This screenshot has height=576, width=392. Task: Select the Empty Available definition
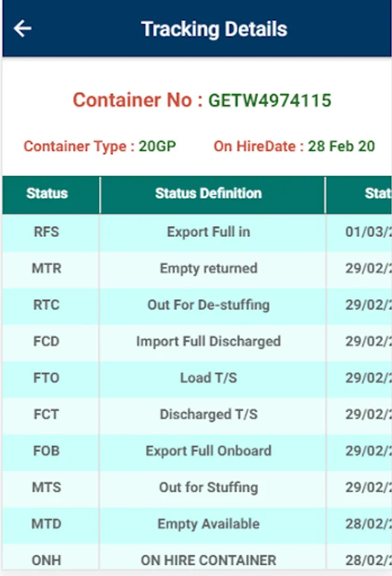[208, 524]
